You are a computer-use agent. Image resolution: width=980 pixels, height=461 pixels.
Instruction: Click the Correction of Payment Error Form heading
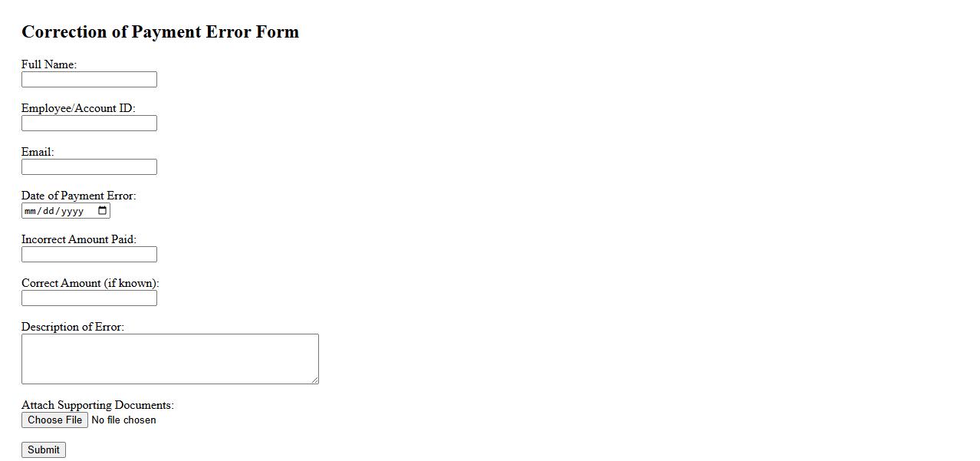pyautogui.click(x=160, y=32)
